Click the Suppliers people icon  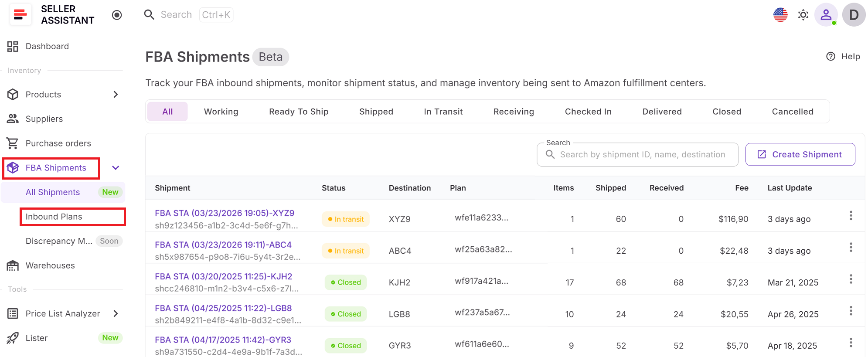[x=13, y=119]
